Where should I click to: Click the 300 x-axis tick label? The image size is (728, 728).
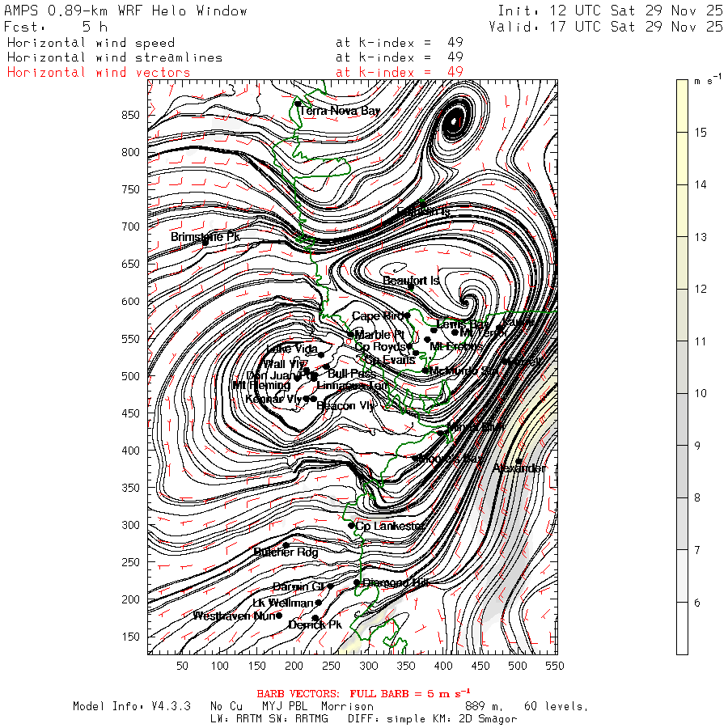[x=369, y=666]
